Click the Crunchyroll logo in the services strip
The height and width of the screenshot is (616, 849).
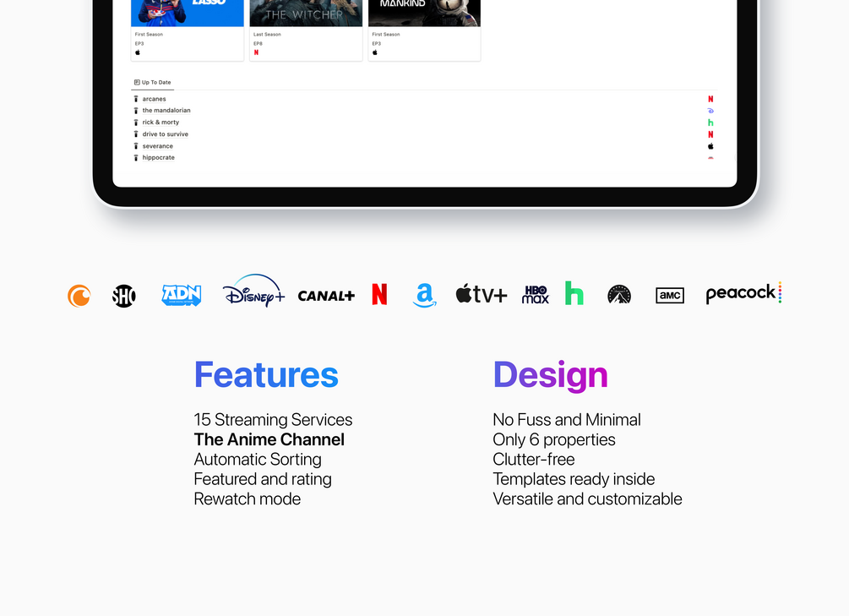[x=79, y=296]
